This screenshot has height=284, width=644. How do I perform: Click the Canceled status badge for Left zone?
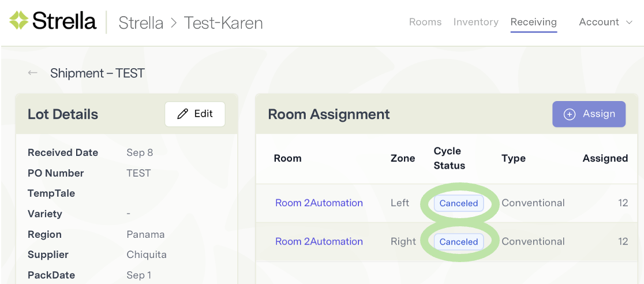click(x=459, y=203)
